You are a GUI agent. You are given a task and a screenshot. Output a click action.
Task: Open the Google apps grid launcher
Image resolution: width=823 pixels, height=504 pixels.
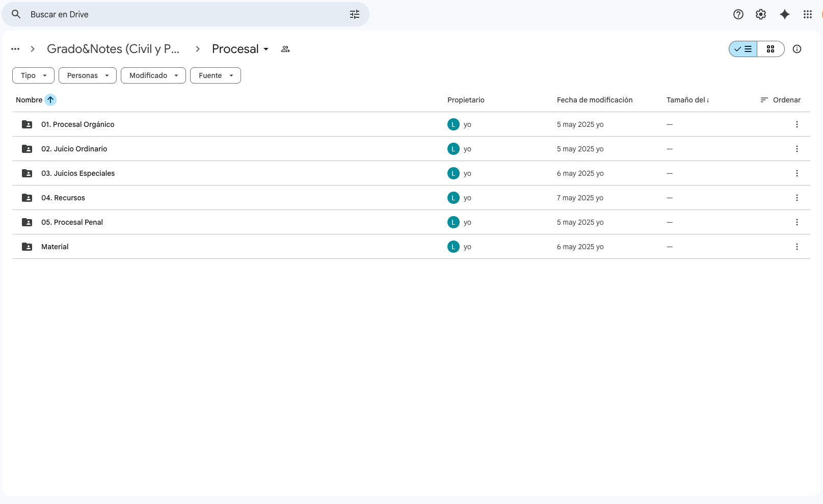pyautogui.click(x=808, y=14)
